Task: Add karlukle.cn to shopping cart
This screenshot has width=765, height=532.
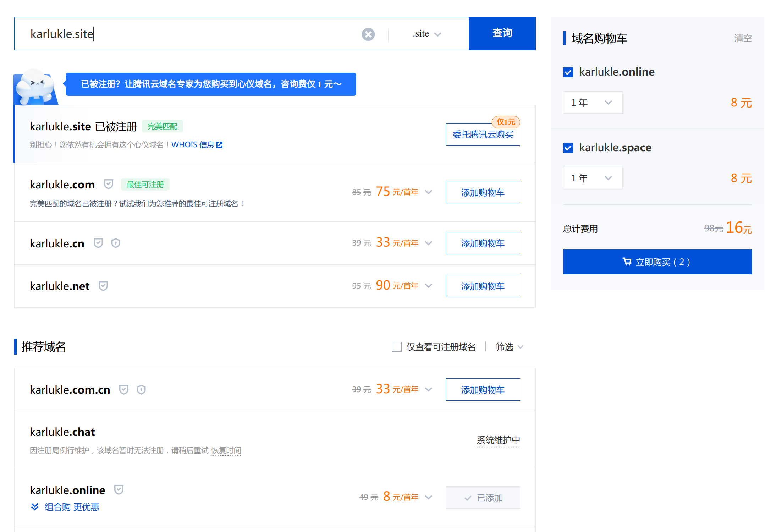Action: (482, 243)
